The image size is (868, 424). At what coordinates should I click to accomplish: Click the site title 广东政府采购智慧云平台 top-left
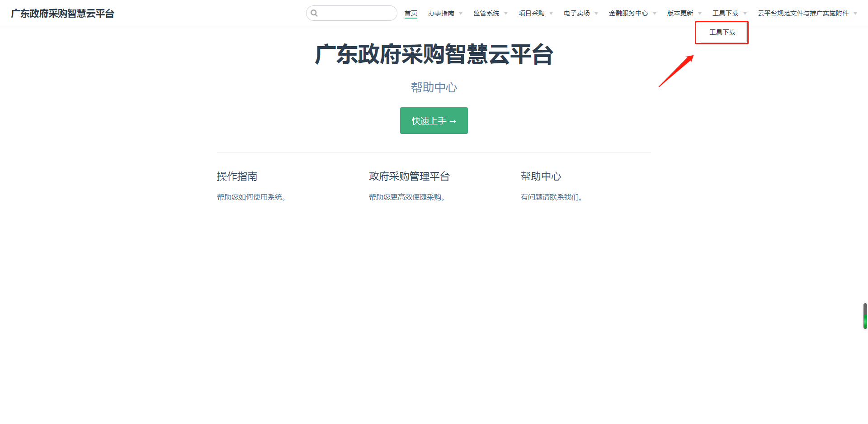[62, 14]
